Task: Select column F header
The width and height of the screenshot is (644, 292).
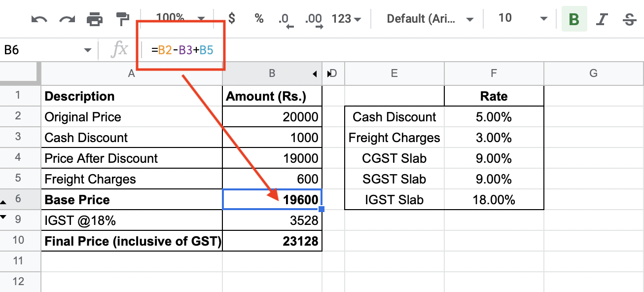Action: (x=494, y=73)
